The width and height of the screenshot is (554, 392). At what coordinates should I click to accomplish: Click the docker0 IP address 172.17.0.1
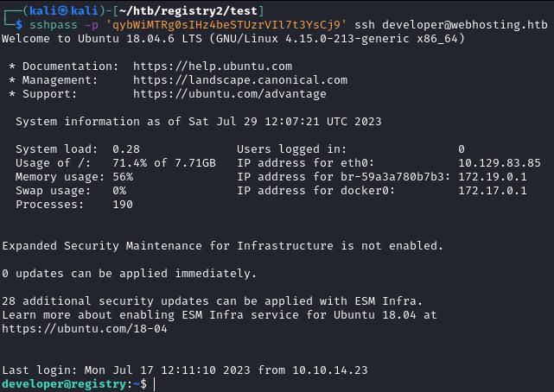[492, 190]
